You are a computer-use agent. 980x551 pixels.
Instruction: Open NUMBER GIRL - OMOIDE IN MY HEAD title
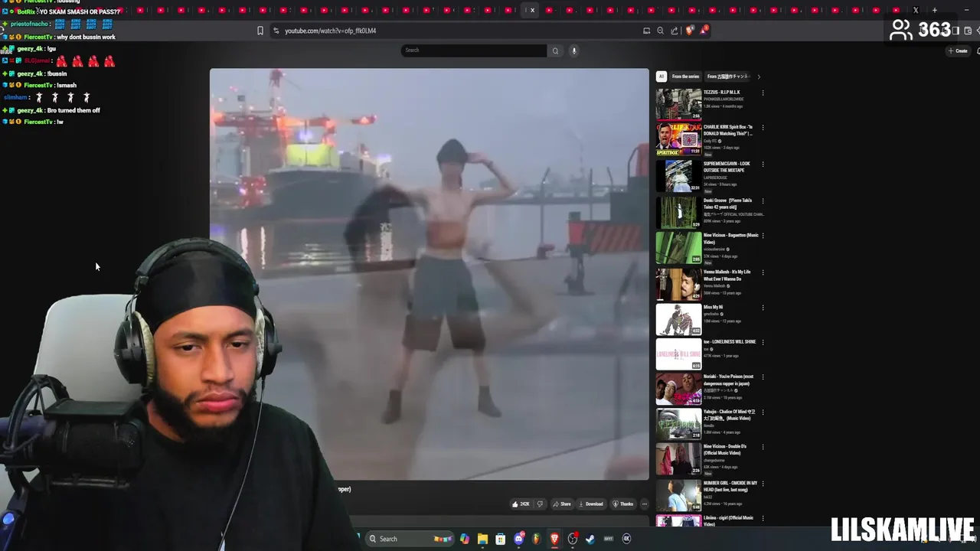pyautogui.click(x=730, y=487)
